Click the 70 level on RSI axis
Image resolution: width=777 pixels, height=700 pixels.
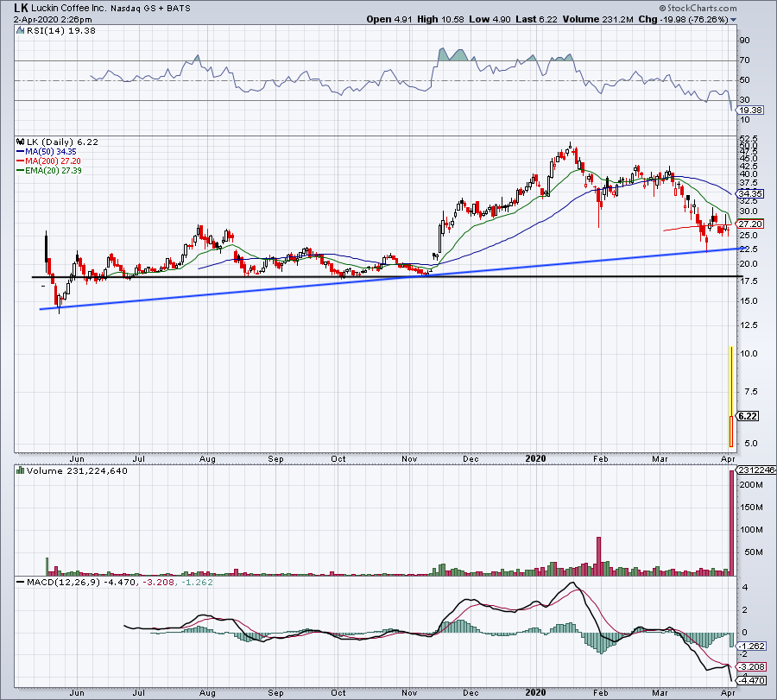(744, 60)
